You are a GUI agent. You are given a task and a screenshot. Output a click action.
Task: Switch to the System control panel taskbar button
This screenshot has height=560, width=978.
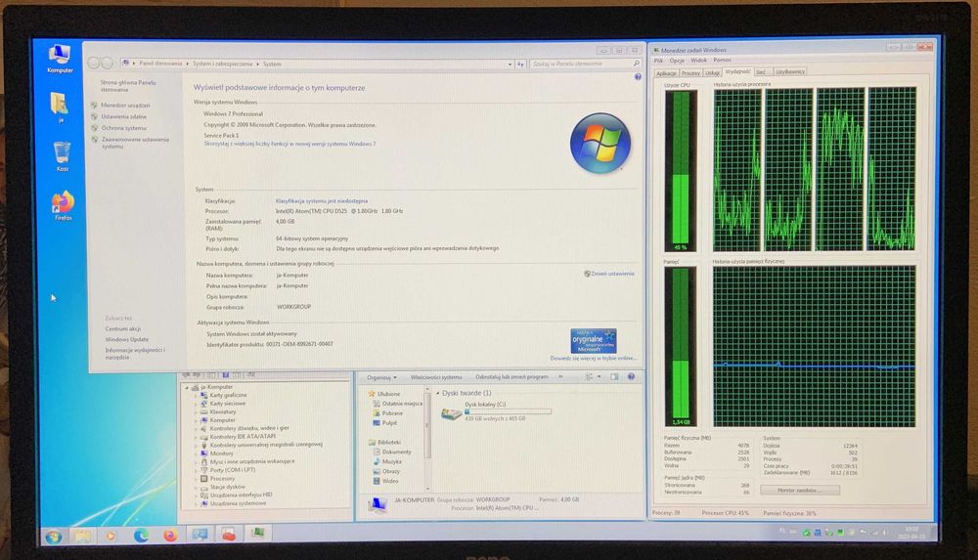(x=200, y=535)
